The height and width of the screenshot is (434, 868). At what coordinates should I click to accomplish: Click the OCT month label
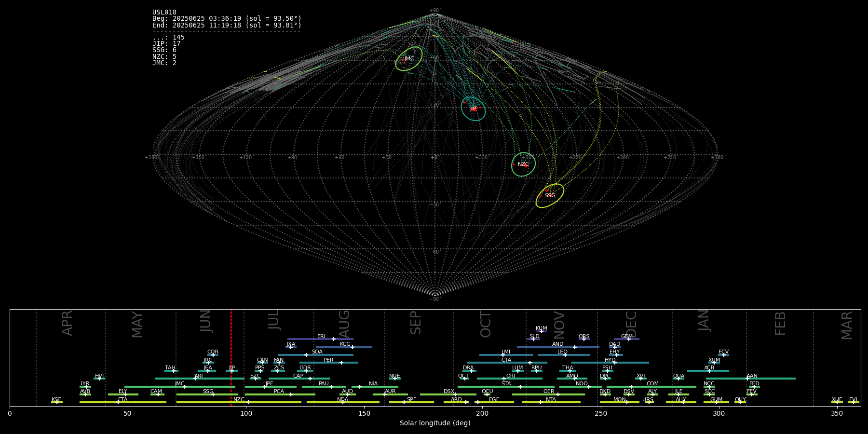pos(486,324)
